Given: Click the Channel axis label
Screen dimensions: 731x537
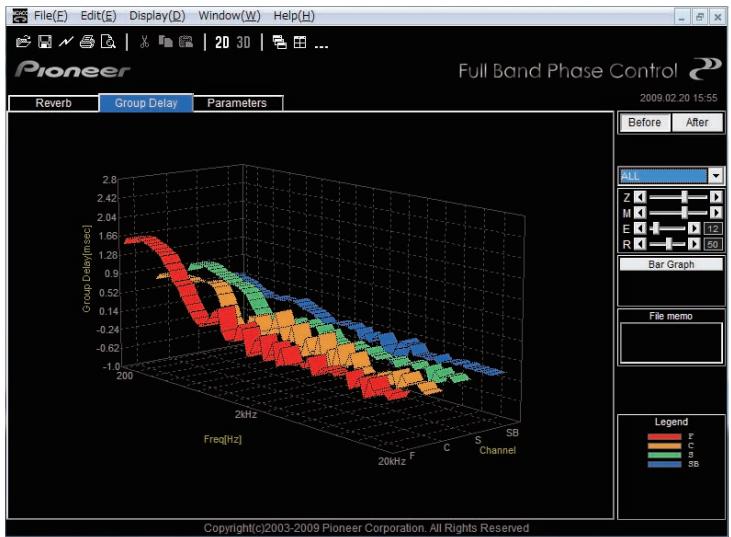Looking at the screenshot, I should tap(497, 450).
